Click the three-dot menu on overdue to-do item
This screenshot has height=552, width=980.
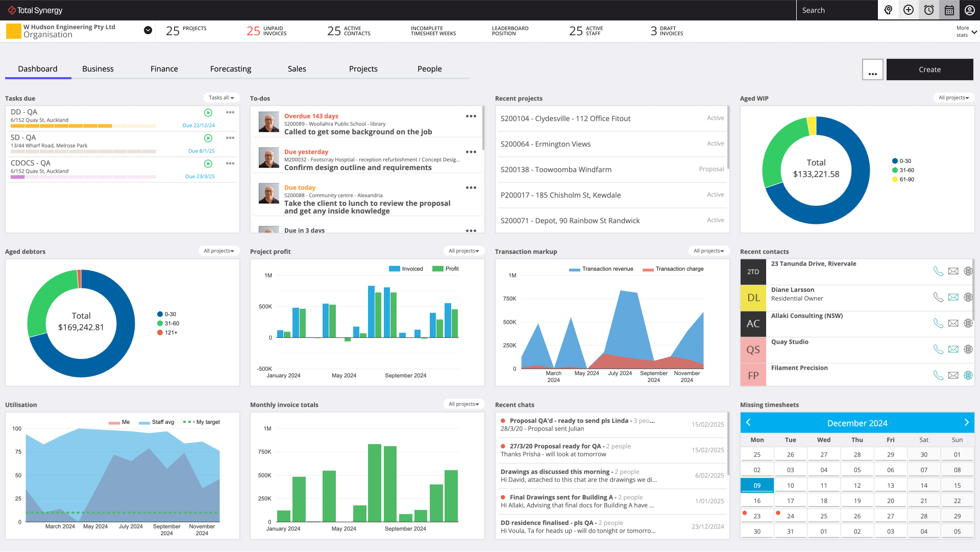[471, 116]
